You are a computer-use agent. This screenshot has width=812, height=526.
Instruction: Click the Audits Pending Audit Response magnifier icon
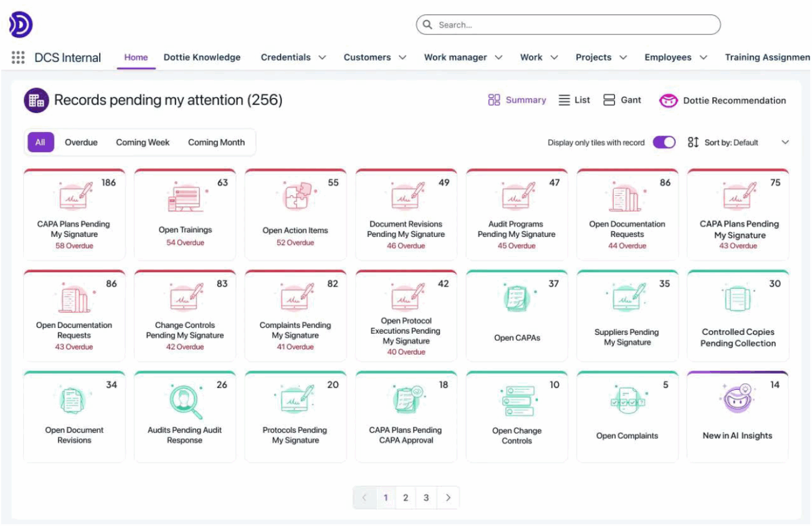click(x=184, y=400)
